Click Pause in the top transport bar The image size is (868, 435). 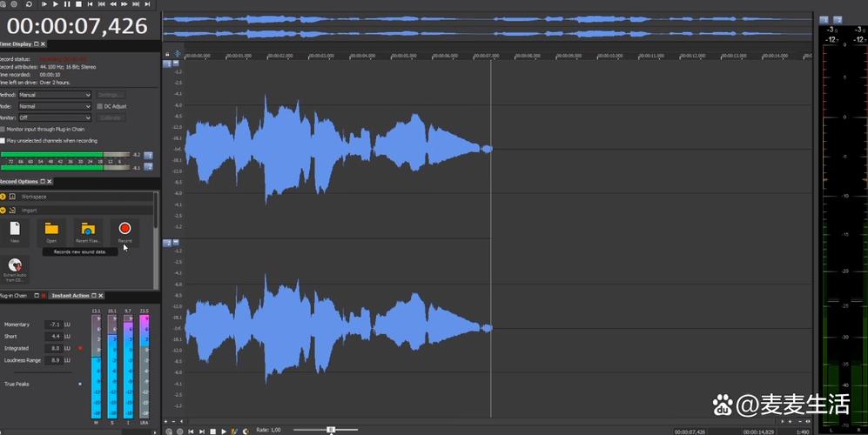67,3
